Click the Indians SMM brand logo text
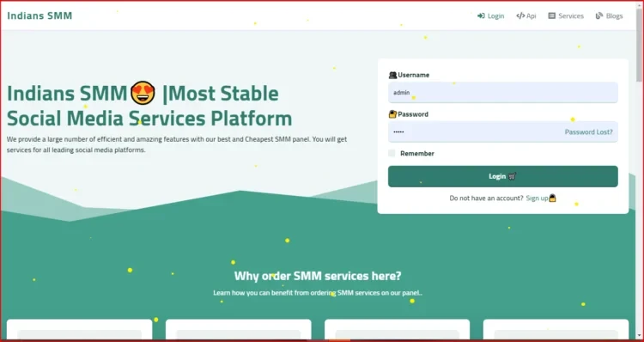Image resolution: width=644 pixels, height=342 pixels. (39, 15)
